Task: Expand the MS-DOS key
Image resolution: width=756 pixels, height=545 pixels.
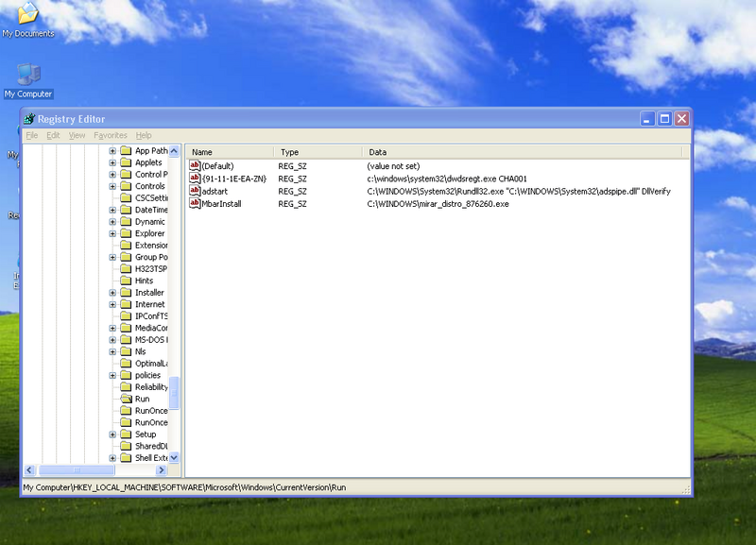Action: click(x=112, y=340)
